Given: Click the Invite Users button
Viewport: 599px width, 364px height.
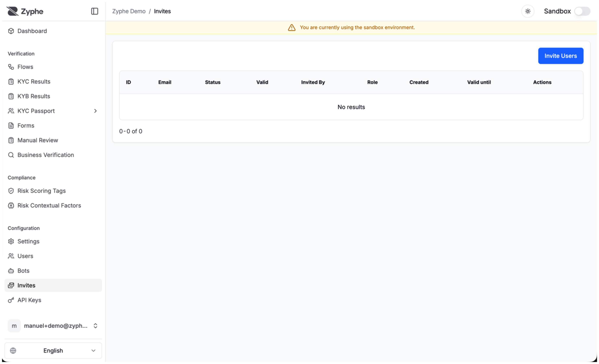Looking at the screenshot, I should [x=560, y=56].
